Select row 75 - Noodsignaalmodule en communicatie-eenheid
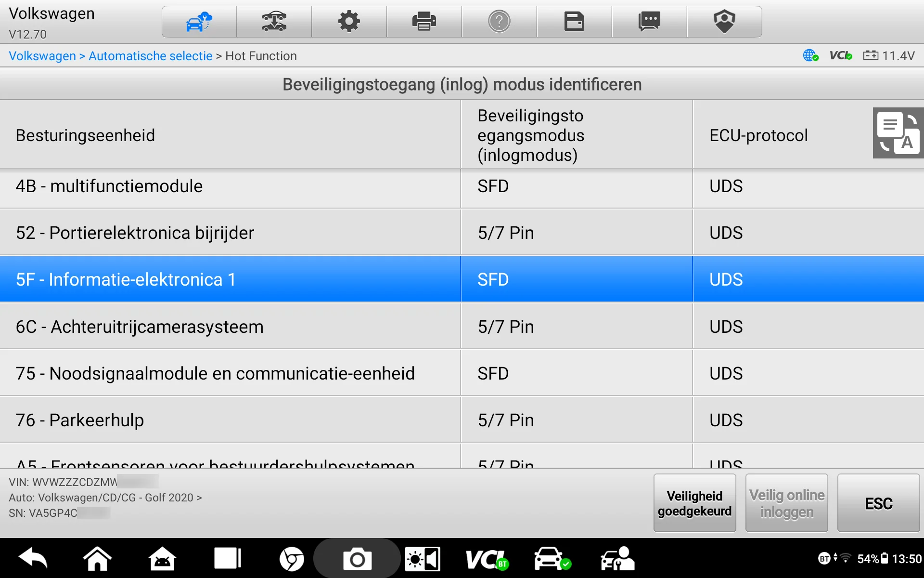Viewport: 924px width, 578px height. click(462, 373)
